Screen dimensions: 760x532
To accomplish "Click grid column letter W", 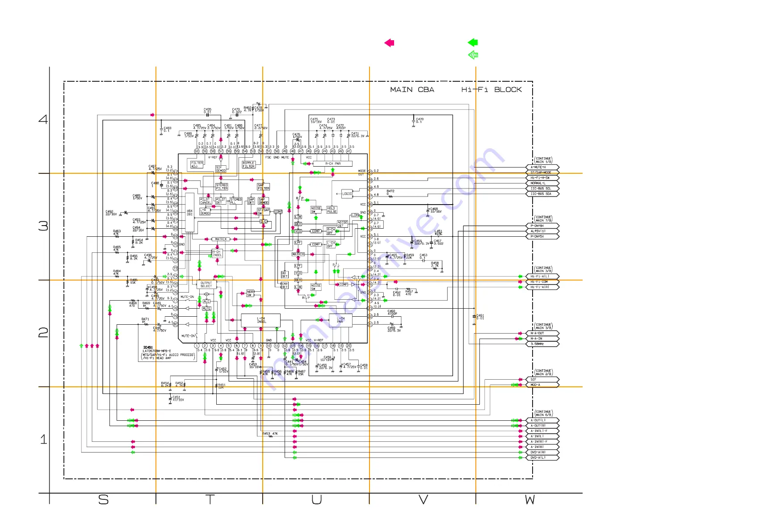I will tap(529, 500).
